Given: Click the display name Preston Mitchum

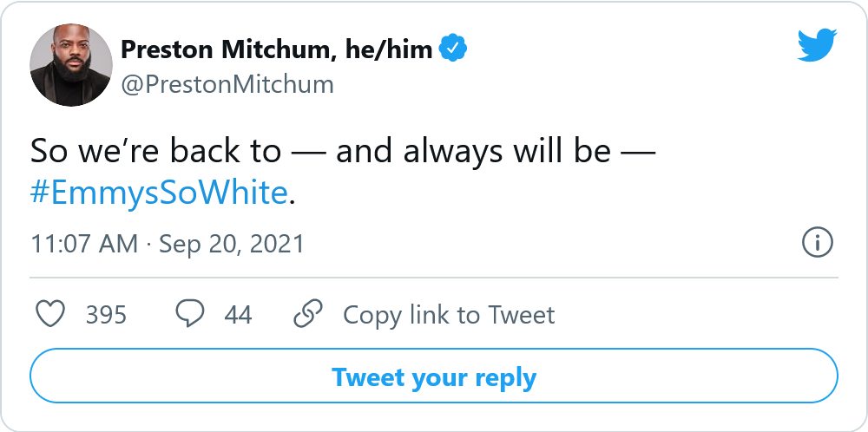Looking at the screenshot, I should click(x=223, y=49).
